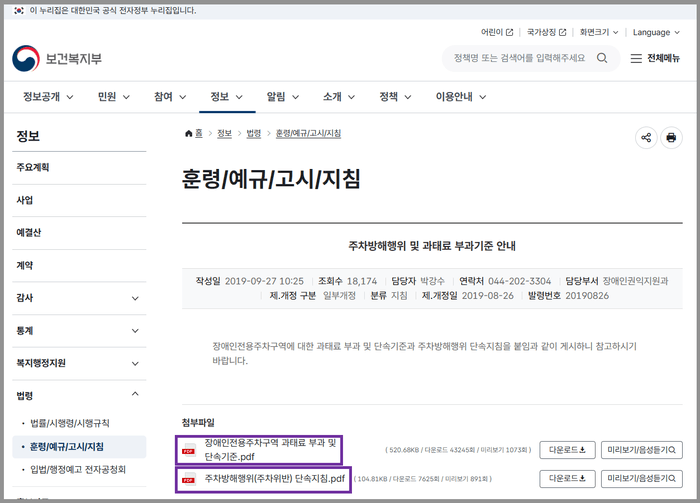Viewport: 700px width, 503px height.
Task: Click the 보건복지부 logo
Action: pos(57,59)
